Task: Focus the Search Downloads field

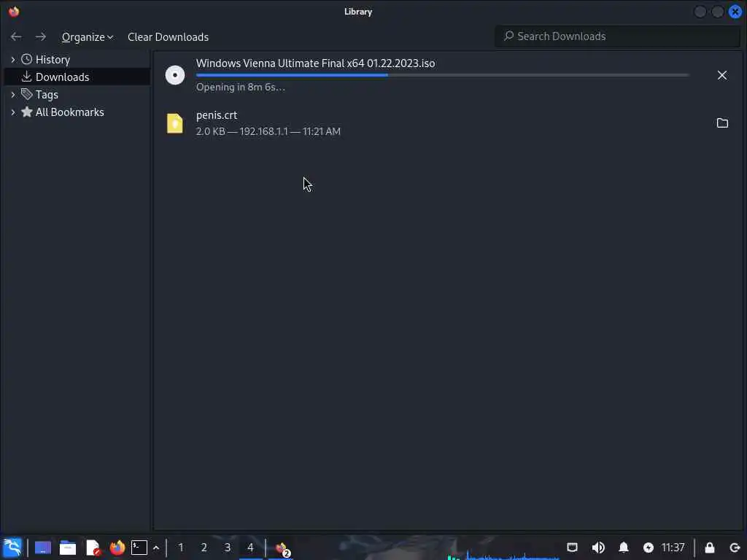Action: [617, 36]
